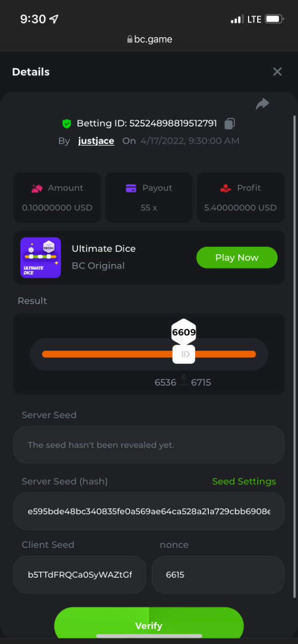Viewport: 298px width, 644px height.
Task: Open the justjace user profile link
Action: 96,141
